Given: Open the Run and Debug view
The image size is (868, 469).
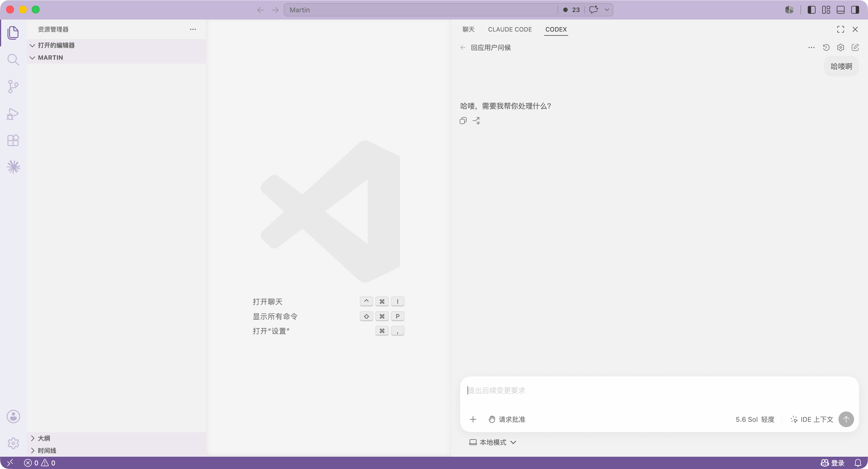Looking at the screenshot, I should 13,114.
